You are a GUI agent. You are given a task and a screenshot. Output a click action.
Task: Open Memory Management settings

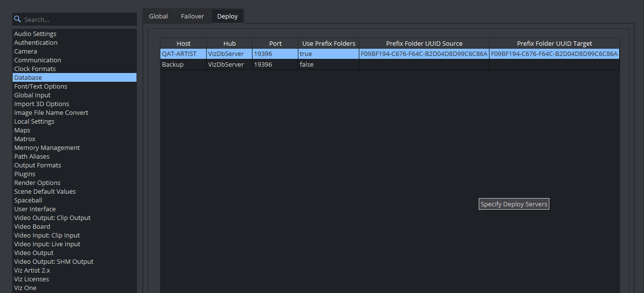pyautogui.click(x=47, y=147)
